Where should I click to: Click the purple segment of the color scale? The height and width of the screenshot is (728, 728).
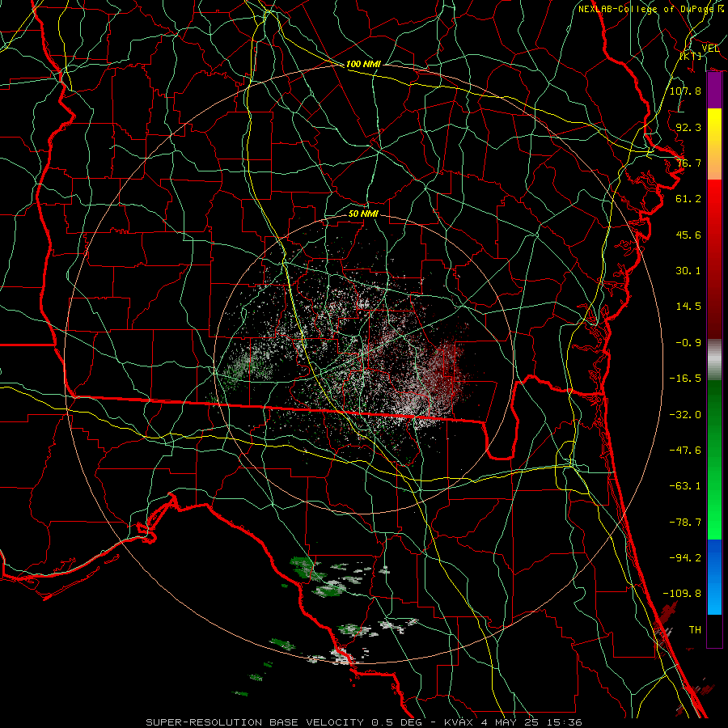(x=714, y=91)
